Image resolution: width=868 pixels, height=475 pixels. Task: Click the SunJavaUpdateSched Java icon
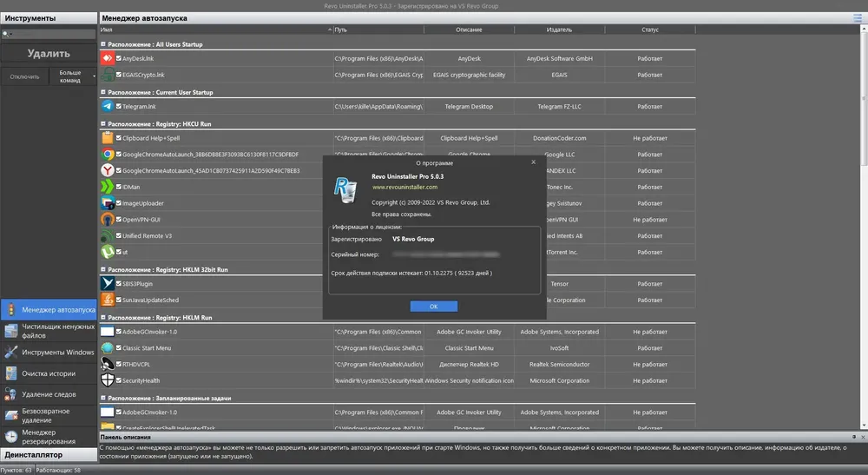click(x=108, y=300)
